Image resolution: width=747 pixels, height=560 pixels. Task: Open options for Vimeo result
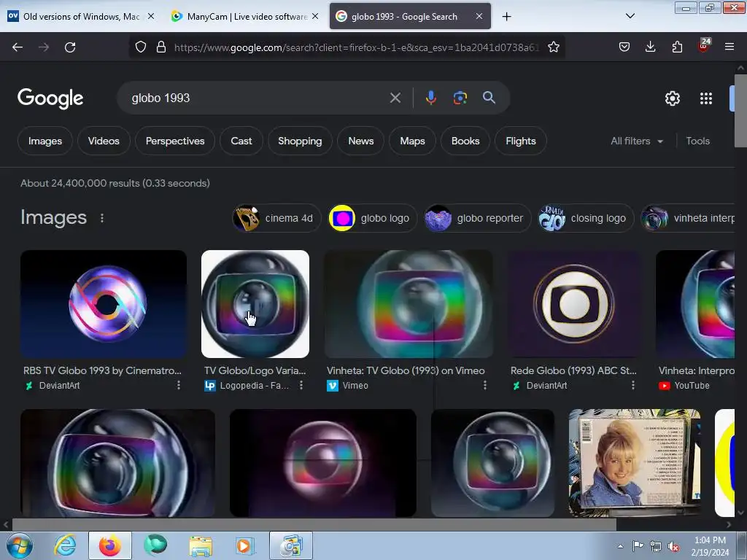click(x=485, y=385)
